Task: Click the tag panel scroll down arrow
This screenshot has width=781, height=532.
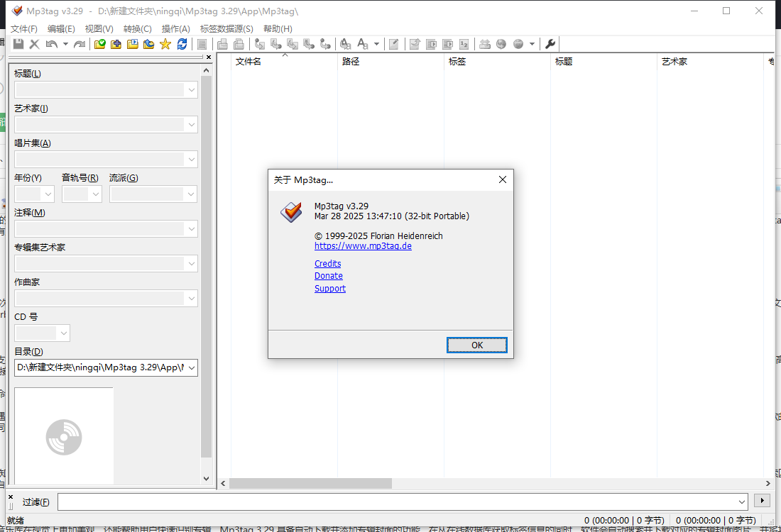Action: coord(206,479)
